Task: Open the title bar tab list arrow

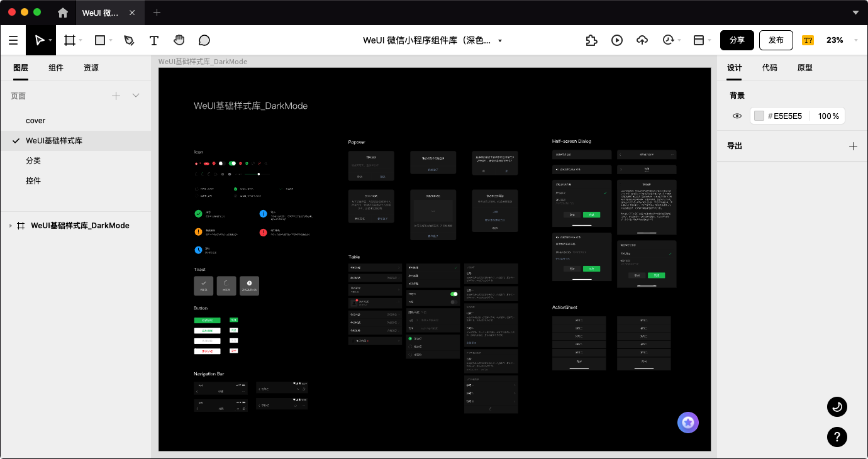Action: click(x=855, y=13)
